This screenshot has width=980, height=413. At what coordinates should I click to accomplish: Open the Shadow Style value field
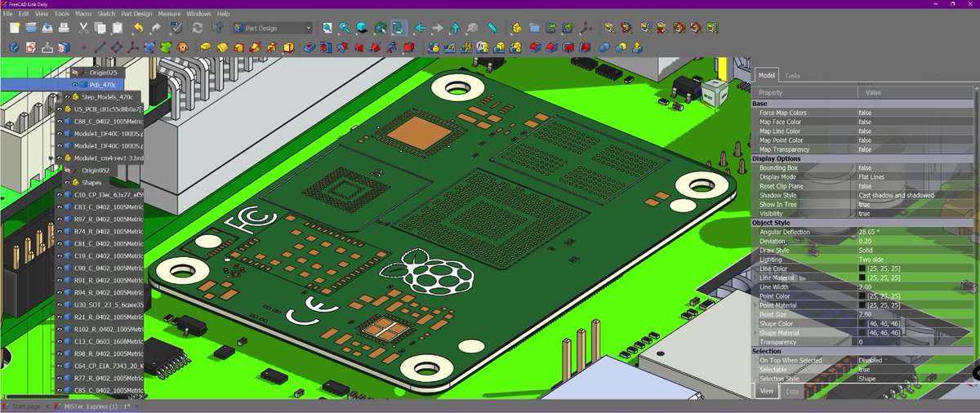tap(916, 195)
